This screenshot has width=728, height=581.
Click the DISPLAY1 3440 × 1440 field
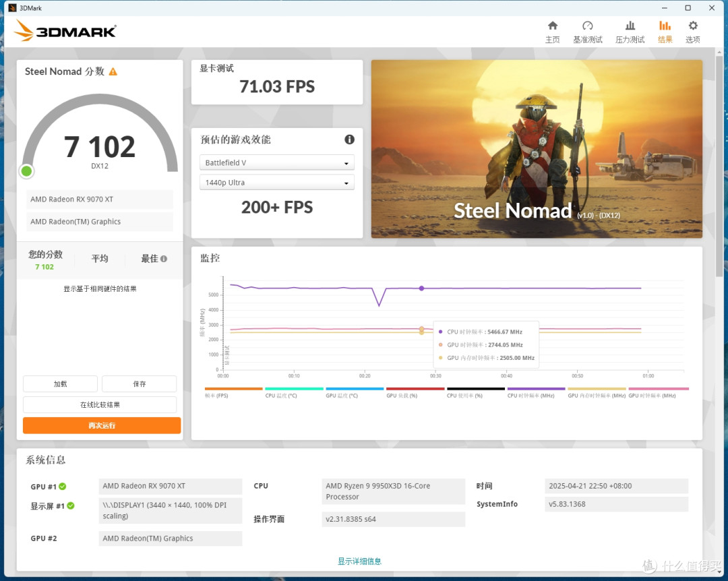coord(171,510)
